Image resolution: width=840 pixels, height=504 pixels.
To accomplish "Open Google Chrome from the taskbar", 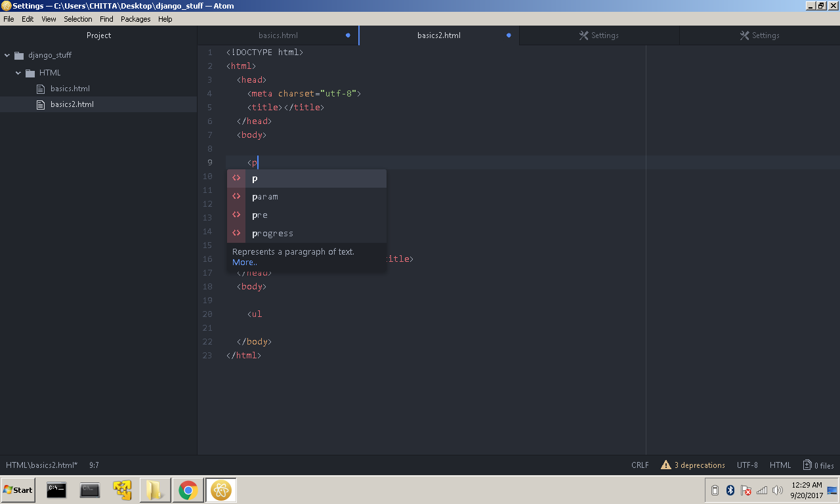I will pos(188,490).
